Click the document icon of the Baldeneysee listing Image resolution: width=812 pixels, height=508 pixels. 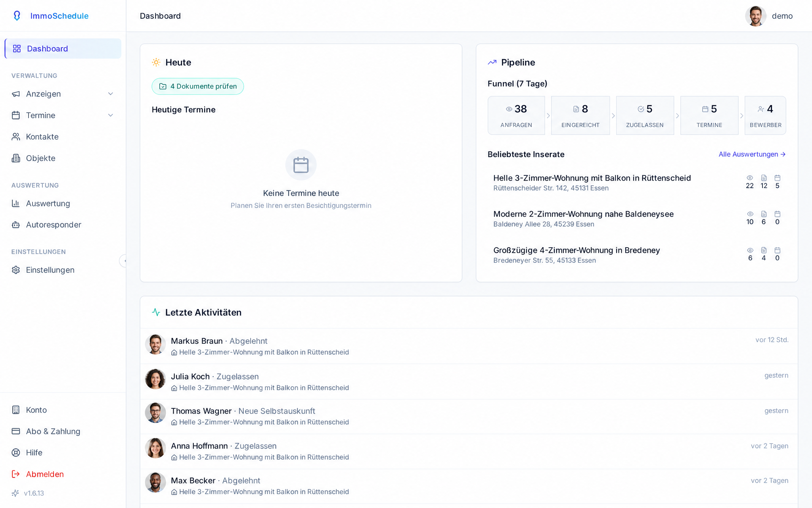click(x=764, y=214)
